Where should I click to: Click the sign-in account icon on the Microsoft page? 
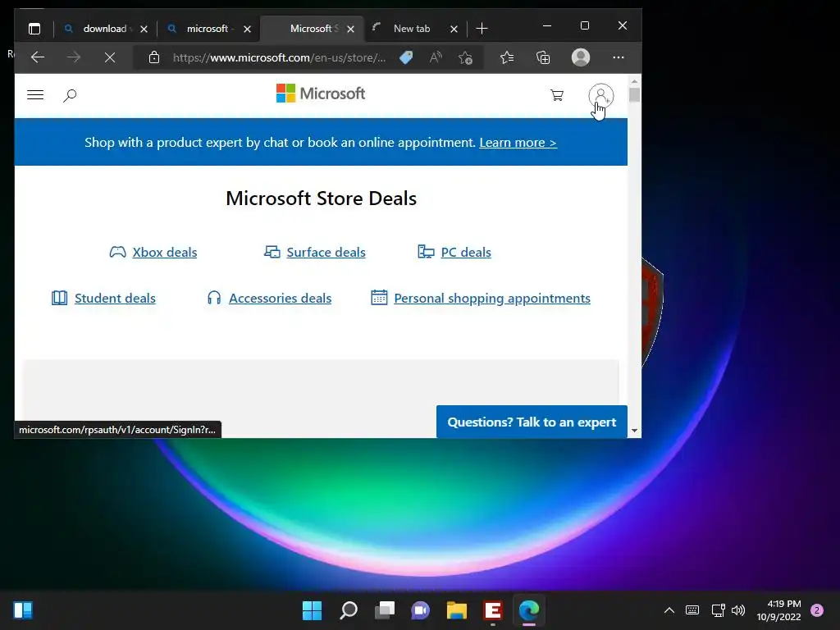click(x=601, y=96)
